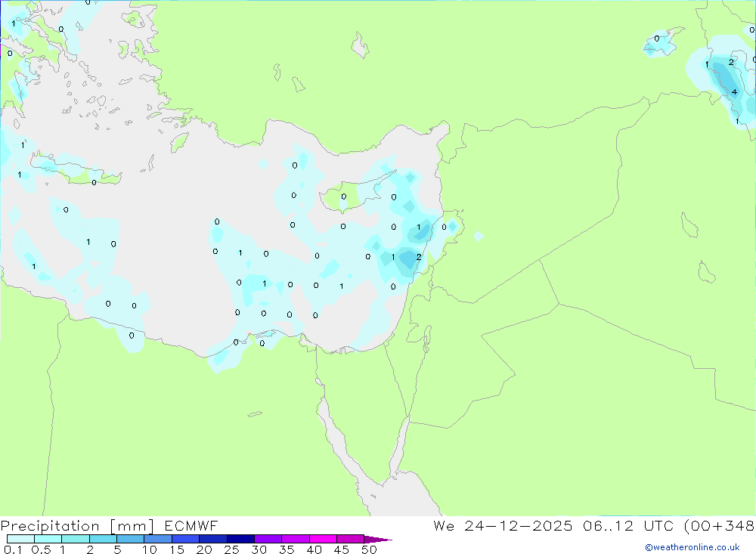Click the "25" label under the legend

232,549
